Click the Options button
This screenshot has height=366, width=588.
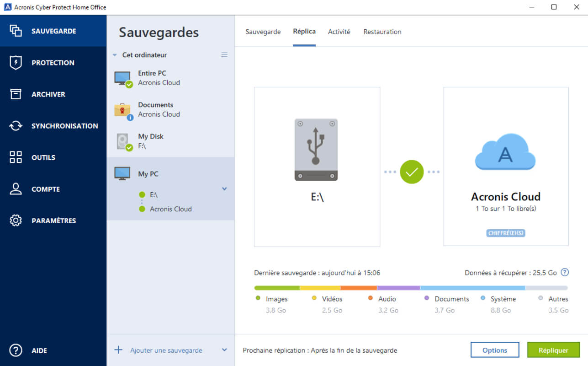tap(495, 350)
